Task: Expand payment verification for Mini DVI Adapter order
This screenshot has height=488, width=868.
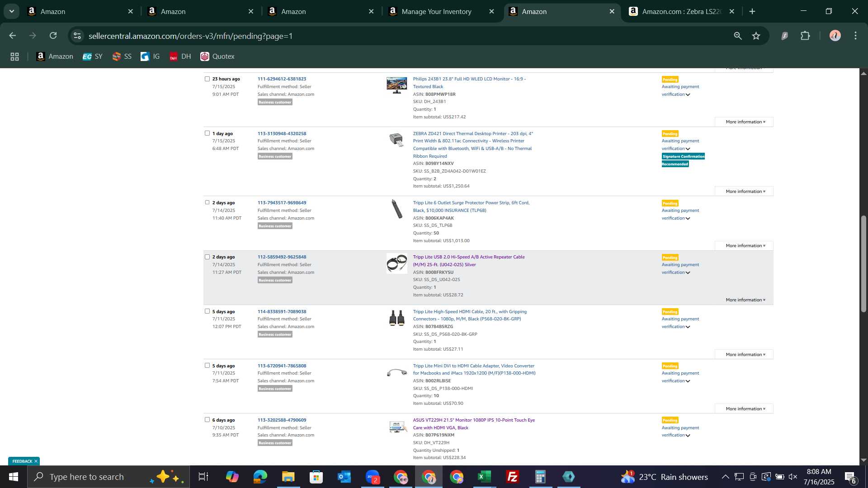Action: coord(688,381)
